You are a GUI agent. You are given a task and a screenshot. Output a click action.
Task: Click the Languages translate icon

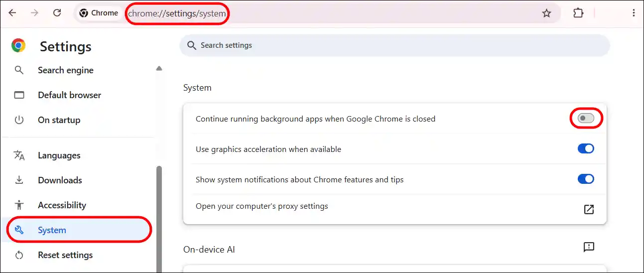[19, 155]
